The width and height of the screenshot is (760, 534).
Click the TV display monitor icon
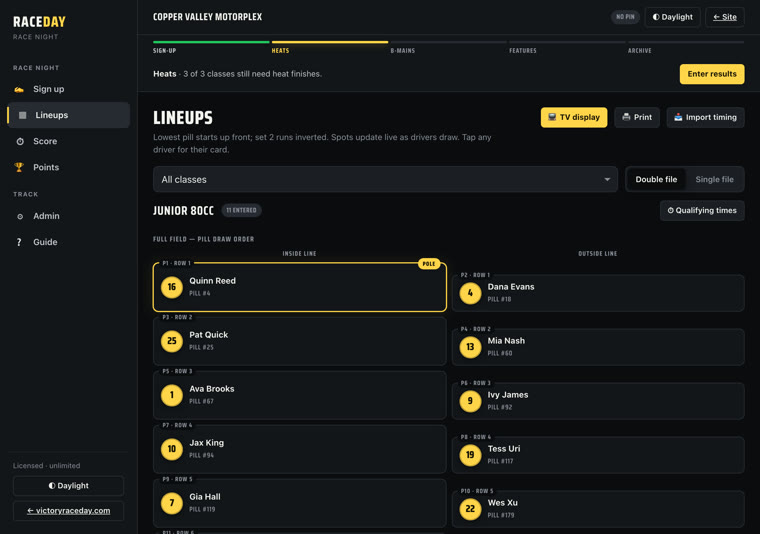[x=552, y=117]
